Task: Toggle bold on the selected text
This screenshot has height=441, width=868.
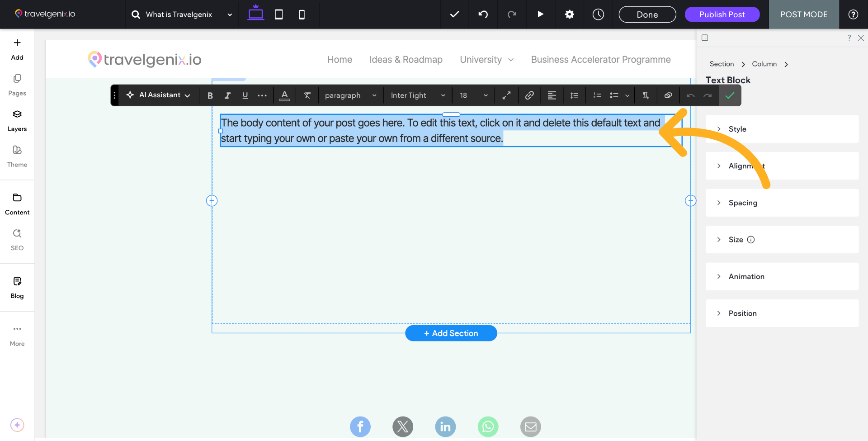Action: coord(210,95)
